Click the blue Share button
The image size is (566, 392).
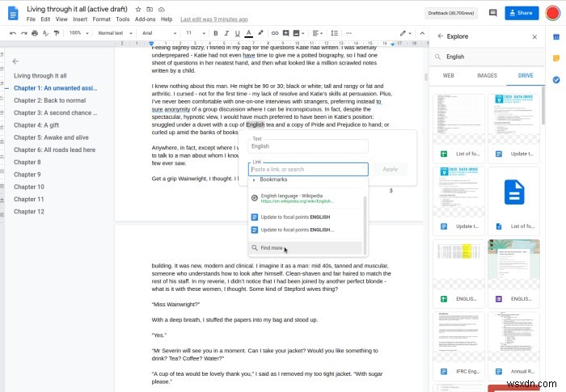[x=522, y=13]
